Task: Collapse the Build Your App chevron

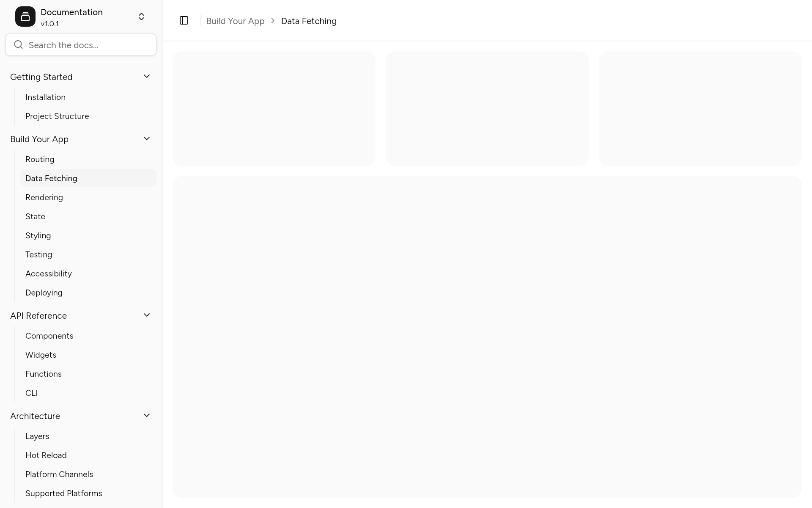Action: pyautogui.click(x=147, y=138)
